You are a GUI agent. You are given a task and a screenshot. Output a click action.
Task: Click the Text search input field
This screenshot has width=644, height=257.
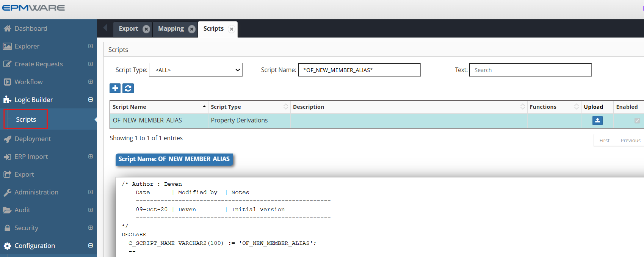[530, 70]
